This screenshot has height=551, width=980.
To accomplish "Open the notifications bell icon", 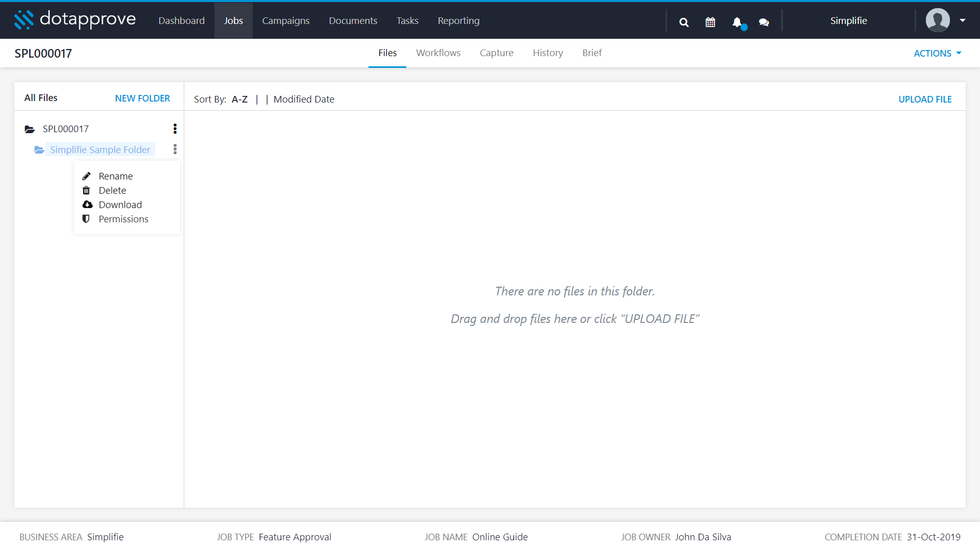I will 737,22.
